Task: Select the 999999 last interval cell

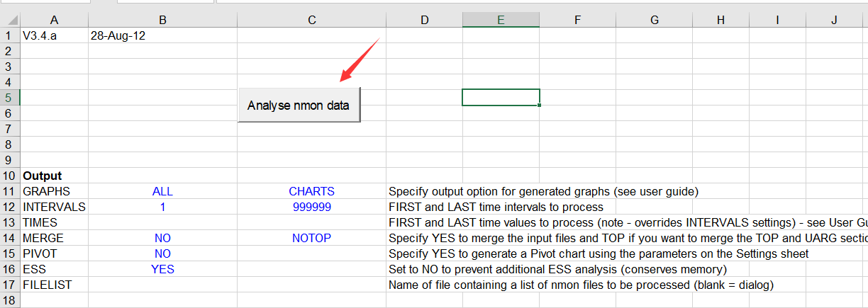Action: (x=311, y=207)
